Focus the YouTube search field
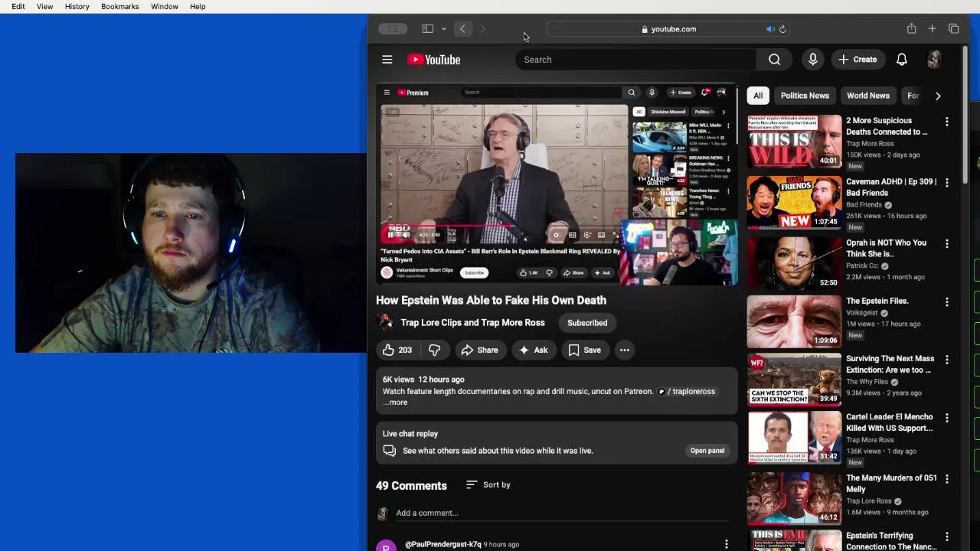Screen dimensions: 980x551 tap(636, 60)
